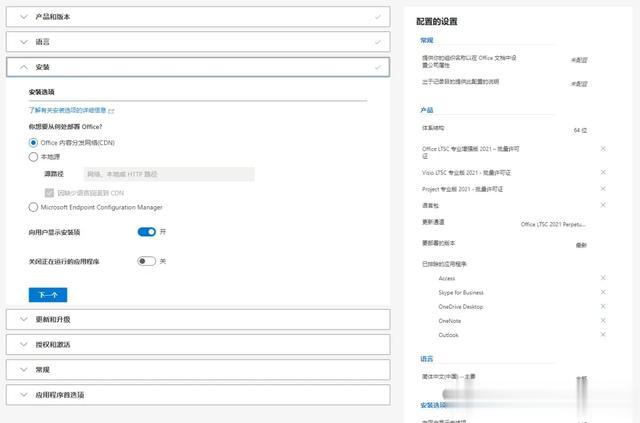640x423 pixels.
Task: Remove Access from excluded apps
Action: pyautogui.click(x=603, y=278)
